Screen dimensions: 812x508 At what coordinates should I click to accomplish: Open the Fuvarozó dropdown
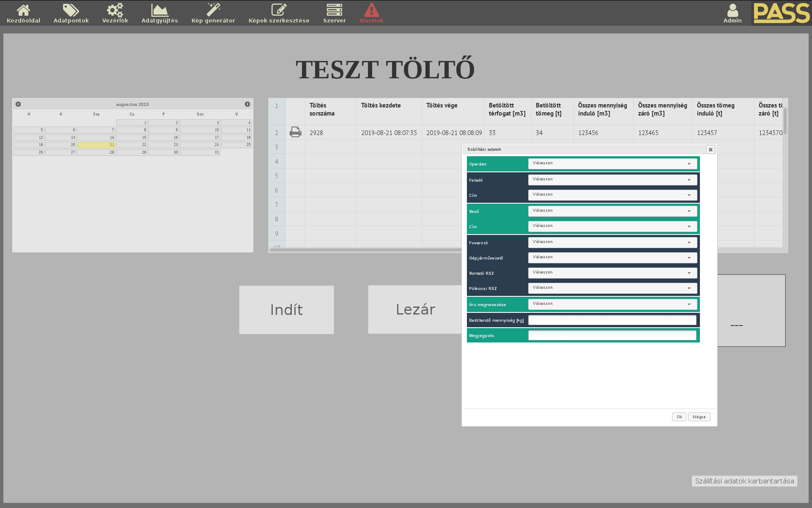coord(612,243)
